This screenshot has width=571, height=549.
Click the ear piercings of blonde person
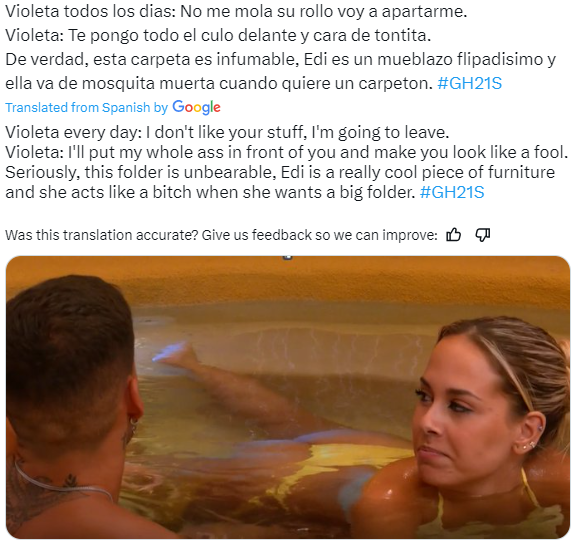[x=531, y=439]
